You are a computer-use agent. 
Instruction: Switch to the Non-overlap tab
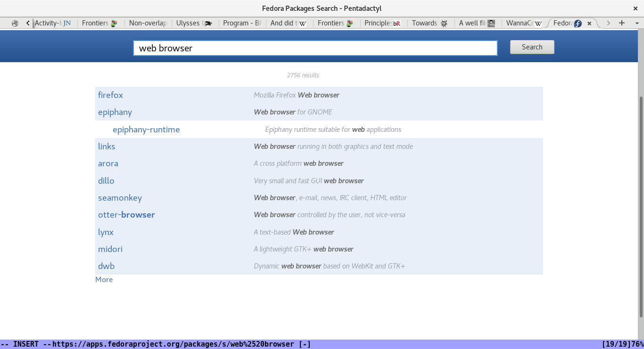pos(147,23)
